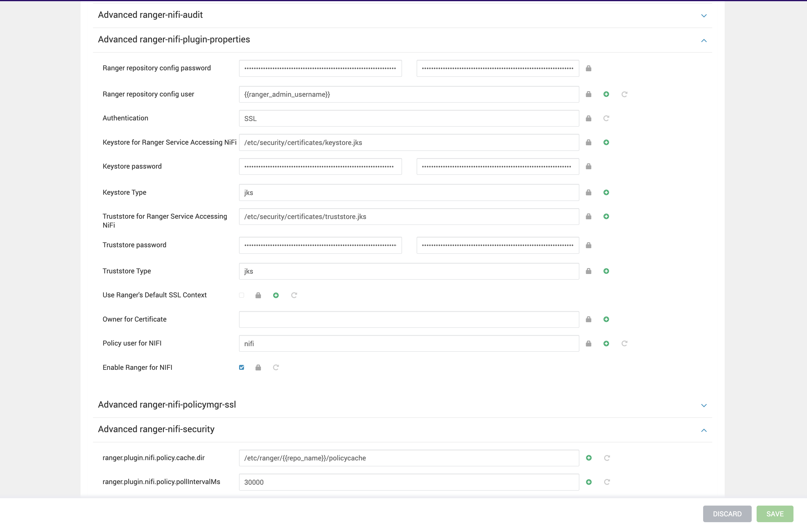Click lock icon beside Keystore password
This screenshot has height=532, width=807.
tap(589, 166)
